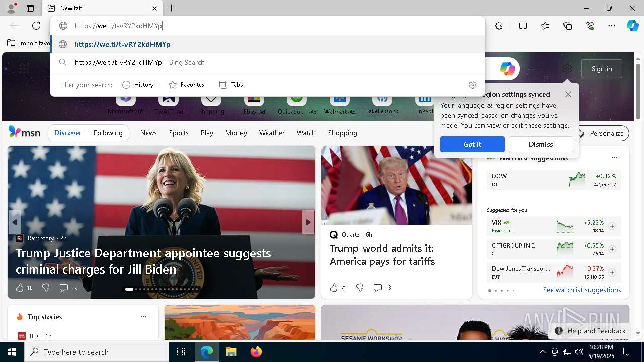Click Dismiss button

pyautogui.click(x=541, y=144)
